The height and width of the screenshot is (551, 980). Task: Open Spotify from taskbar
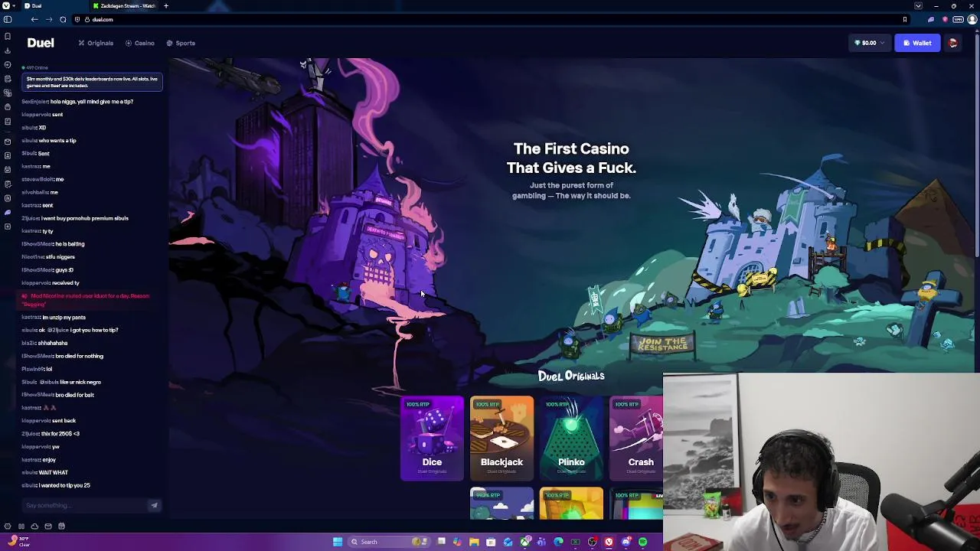642,542
